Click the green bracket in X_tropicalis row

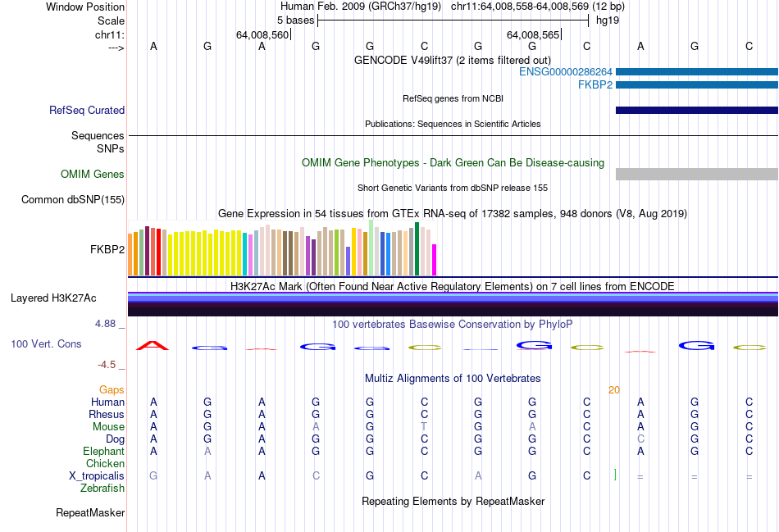(615, 475)
